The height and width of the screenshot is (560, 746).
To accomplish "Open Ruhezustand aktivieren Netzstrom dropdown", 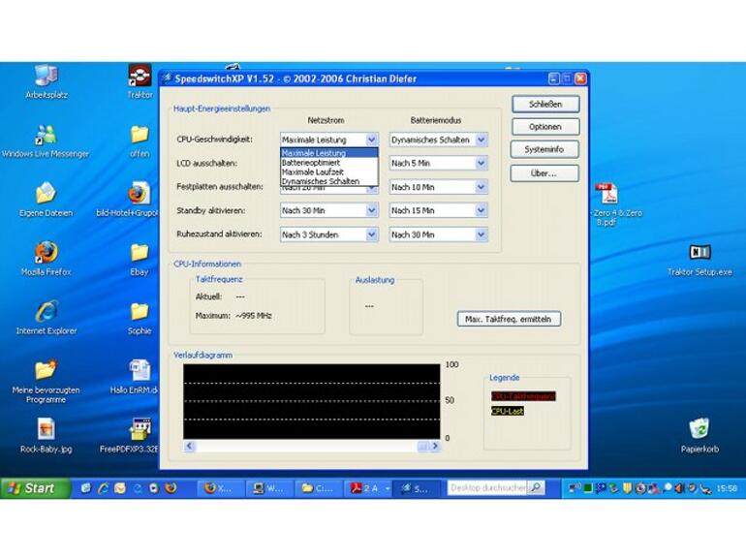I will pyautogui.click(x=371, y=234).
